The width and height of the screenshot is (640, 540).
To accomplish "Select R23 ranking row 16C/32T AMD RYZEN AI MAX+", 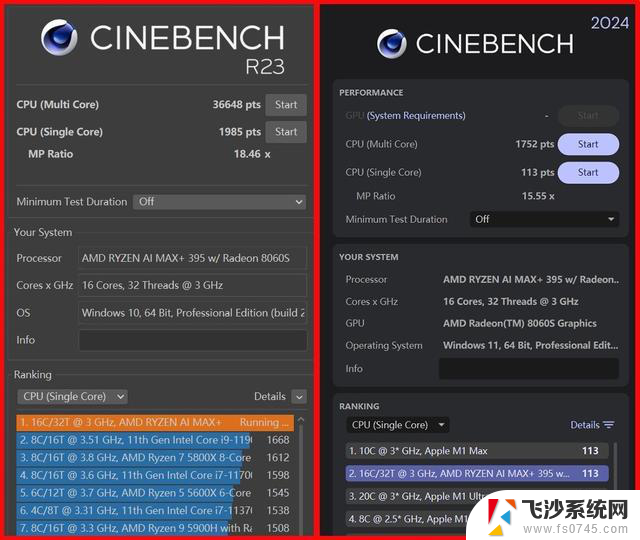I will point(155,422).
